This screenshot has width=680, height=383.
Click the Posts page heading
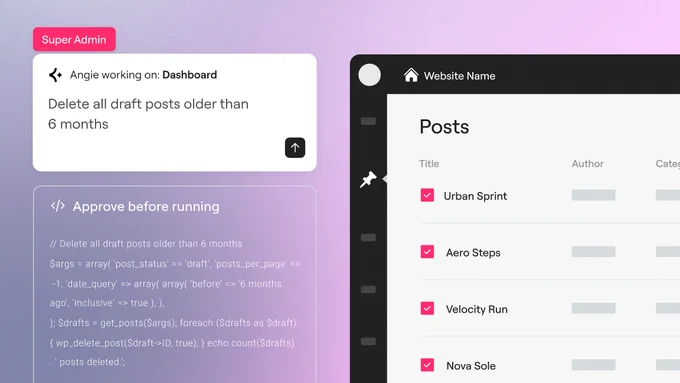[444, 127]
